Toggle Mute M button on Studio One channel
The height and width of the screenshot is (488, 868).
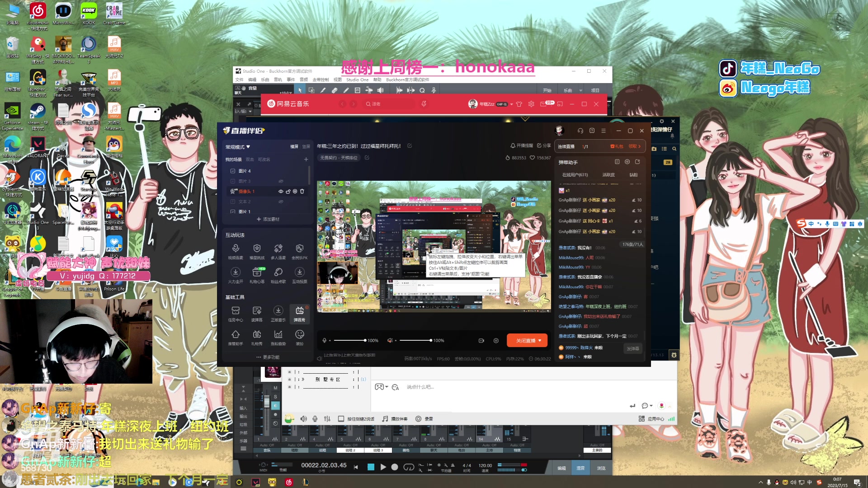(x=275, y=388)
